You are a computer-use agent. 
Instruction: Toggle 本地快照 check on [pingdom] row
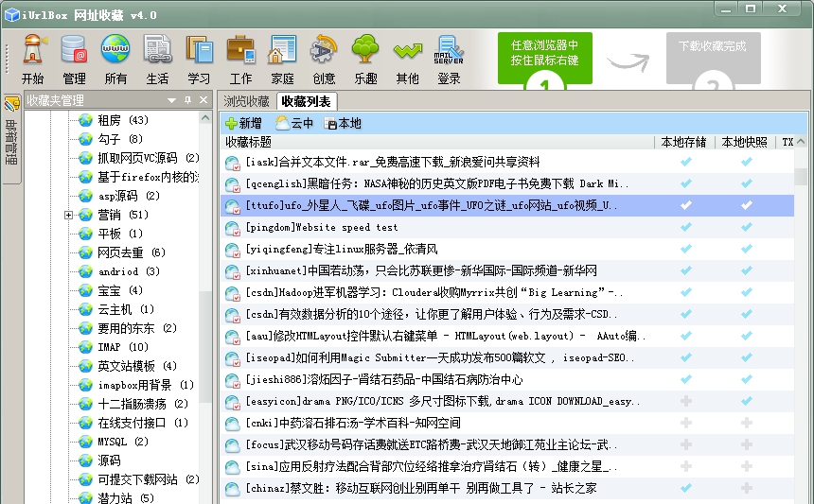coord(747,227)
